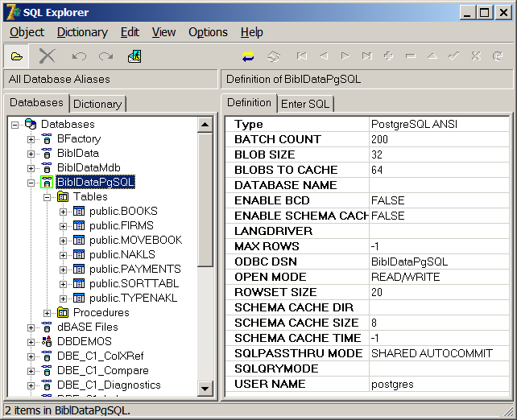
Task: Select the public.TYPENAKL table
Action: [x=133, y=299]
